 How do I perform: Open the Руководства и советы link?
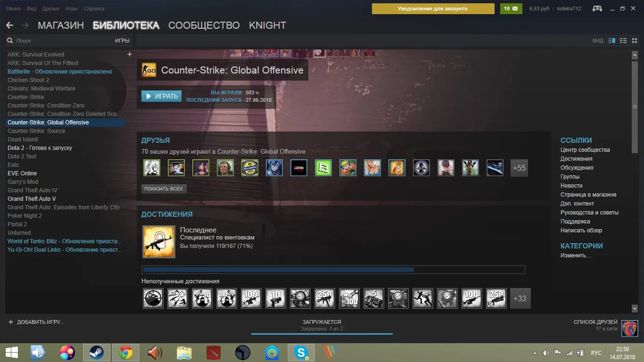click(x=589, y=213)
